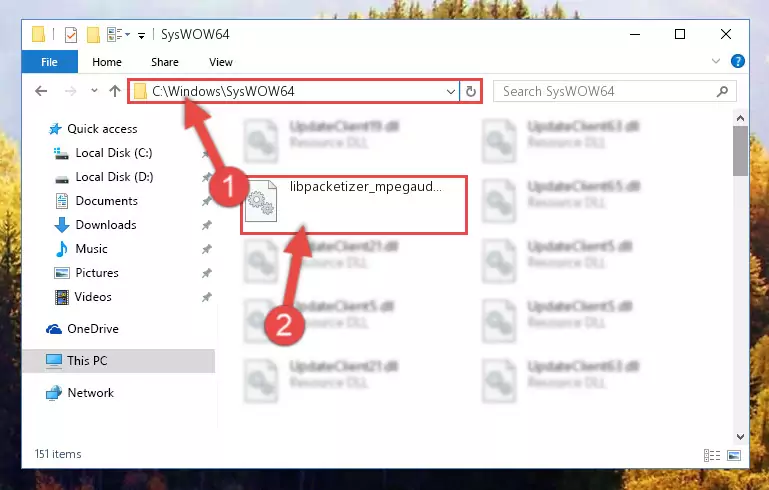The image size is (769, 490).
Task: Open Music in the sidebar
Action: (x=91, y=249)
